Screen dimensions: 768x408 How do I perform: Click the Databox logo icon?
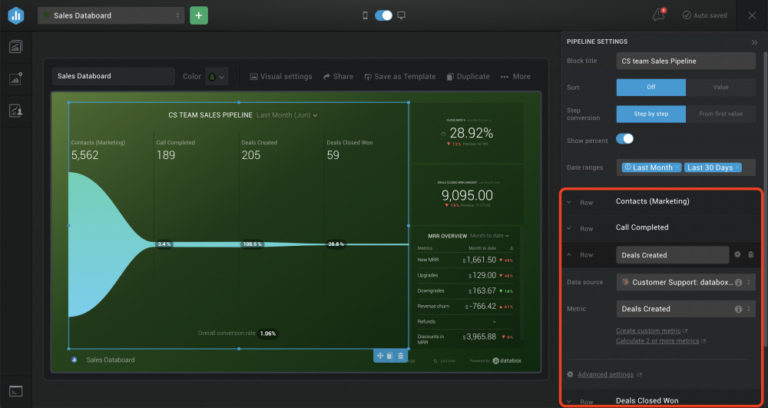pyautogui.click(x=16, y=16)
